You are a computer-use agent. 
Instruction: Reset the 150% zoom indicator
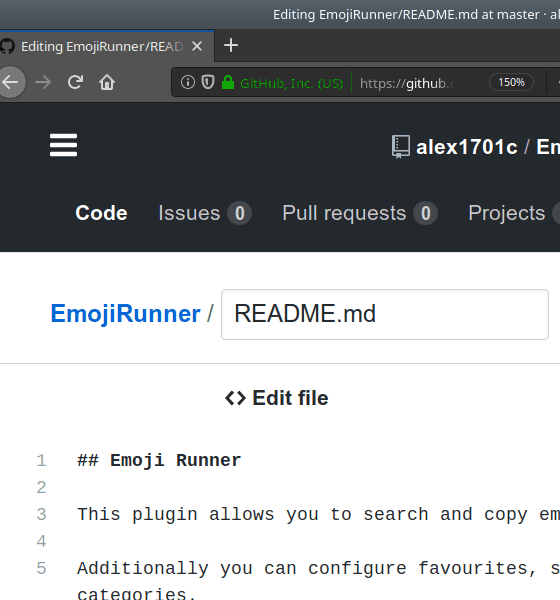point(511,82)
